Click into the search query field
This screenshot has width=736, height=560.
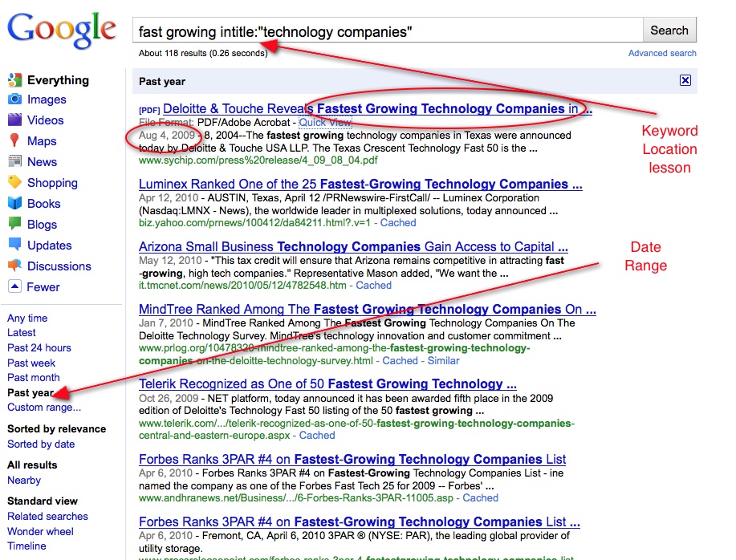pyautogui.click(x=388, y=31)
